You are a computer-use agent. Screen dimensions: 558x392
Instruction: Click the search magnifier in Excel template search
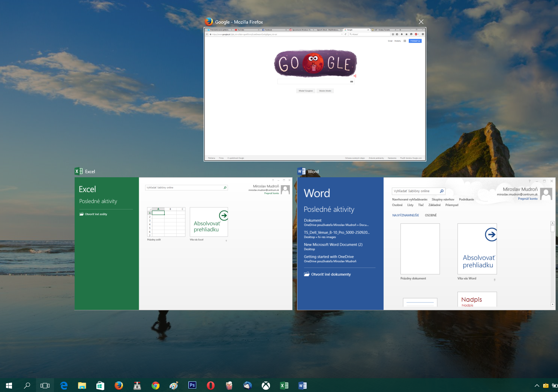pyautogui.click(x=225, y=188)
